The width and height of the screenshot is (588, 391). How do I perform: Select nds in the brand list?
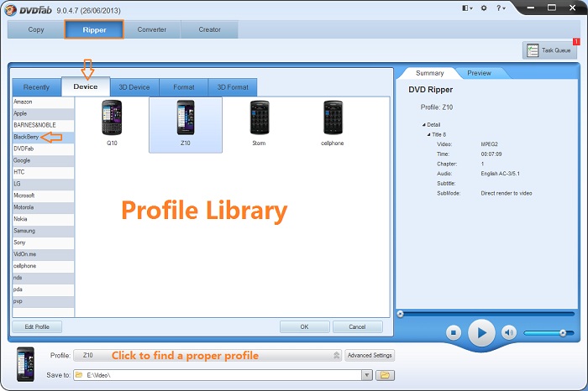click(x=43, y=278)
